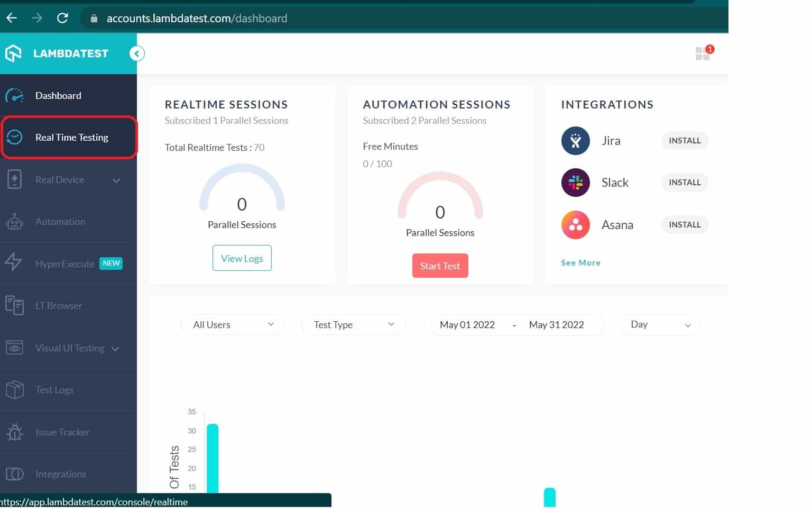Image resolution: width=812 pixels, height=508 pixels.
Task: Expand the Visual UI Testing submenu
Action: [x=115, y=348]
